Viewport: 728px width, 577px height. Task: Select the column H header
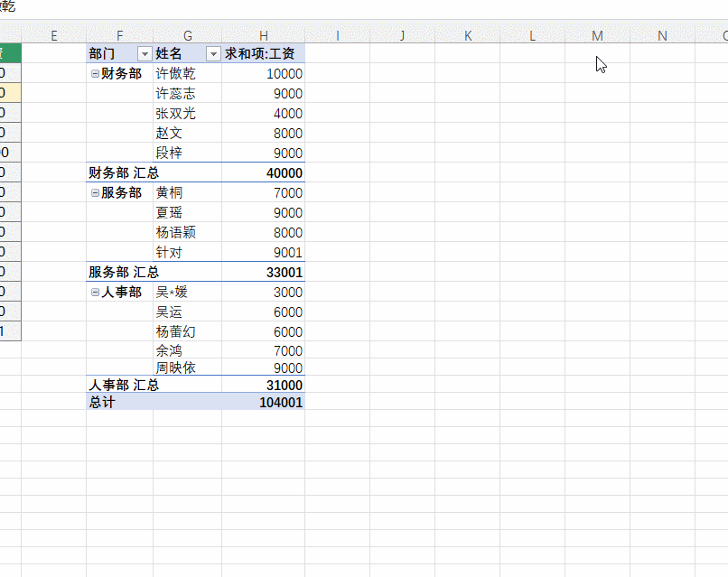coord(263,35)
